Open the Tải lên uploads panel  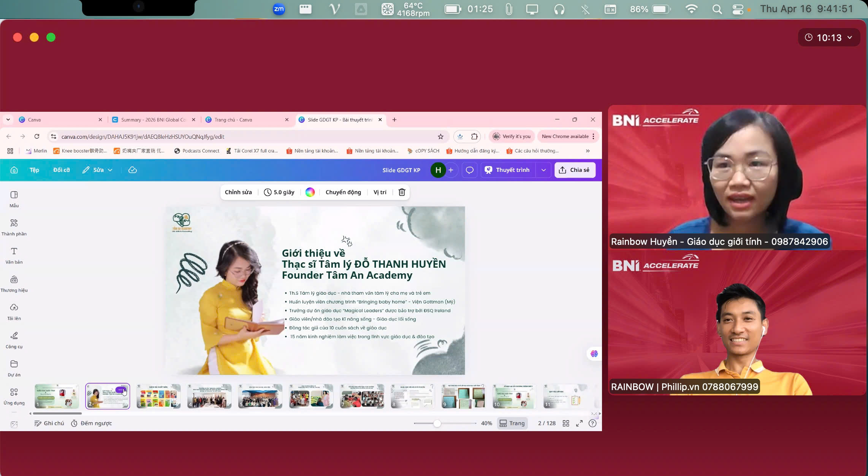point(14,311)
